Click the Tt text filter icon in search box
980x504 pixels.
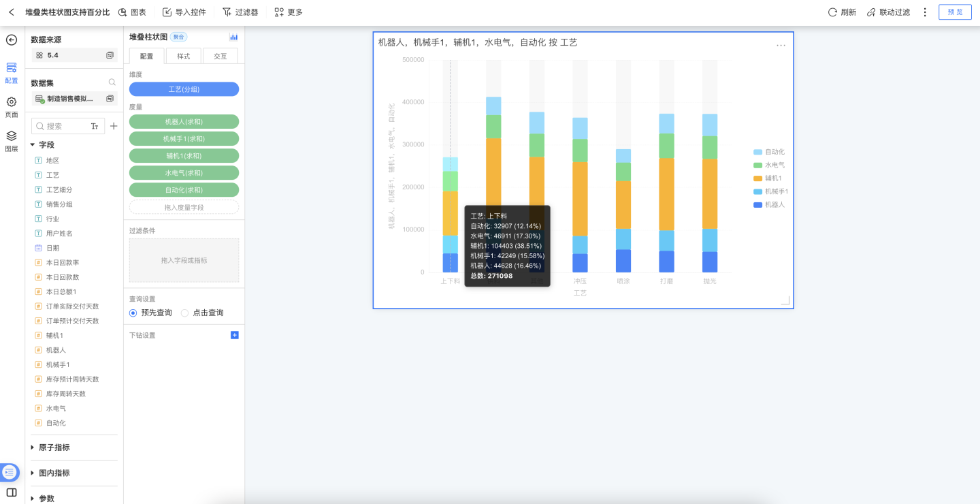95,126
